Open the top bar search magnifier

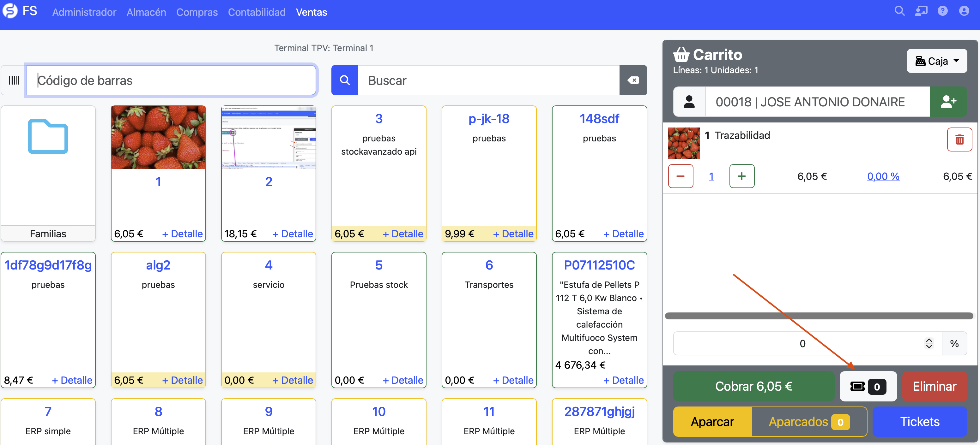[899, 11]
